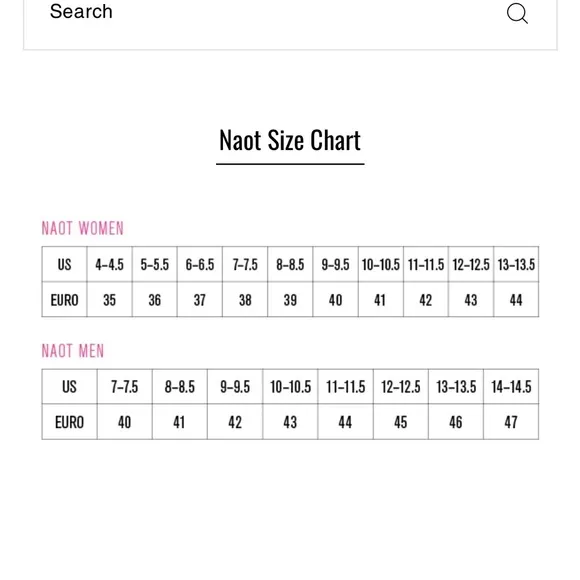
Task: Click women's US size 4-4.5 cell
Action: click(x=109, y=264)
